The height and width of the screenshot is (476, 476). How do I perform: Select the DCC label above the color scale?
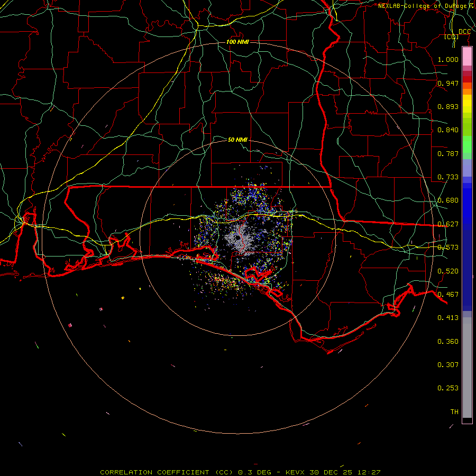coord(464,32)
